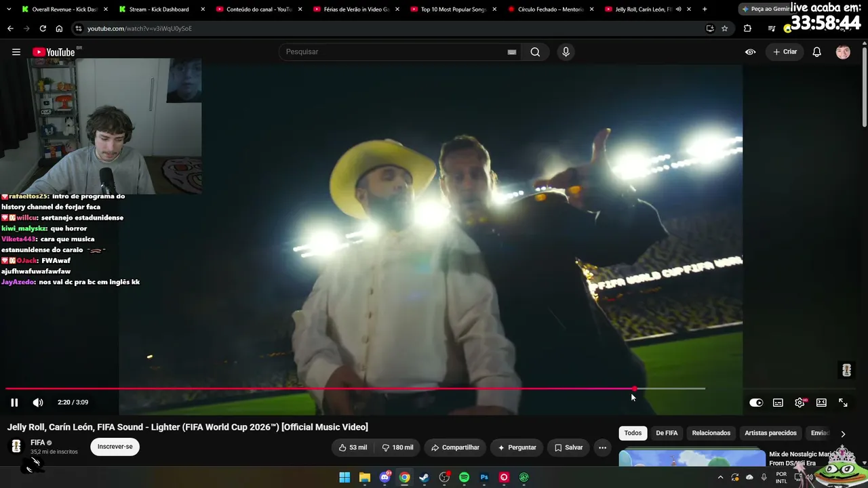The height and width of the screenshot is (488, 868).
Task: Open more actions three-dot menu
Action: [602, 447]
